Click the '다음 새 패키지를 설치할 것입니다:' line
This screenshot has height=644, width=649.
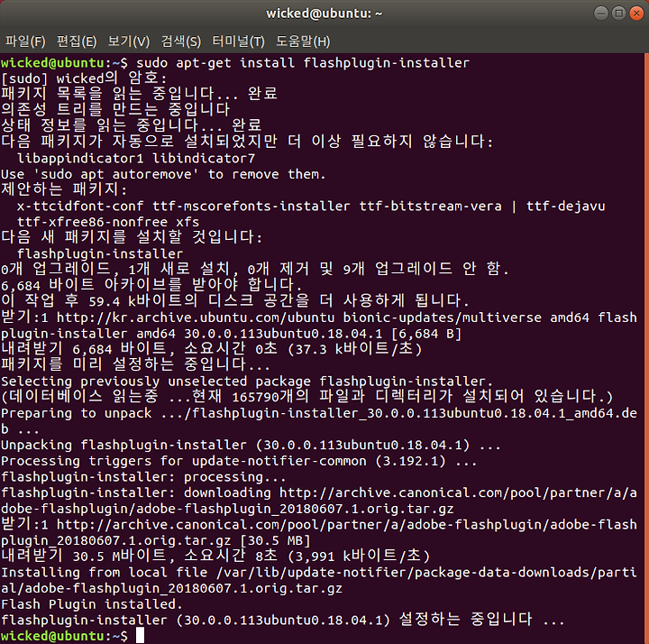[132, 237]
